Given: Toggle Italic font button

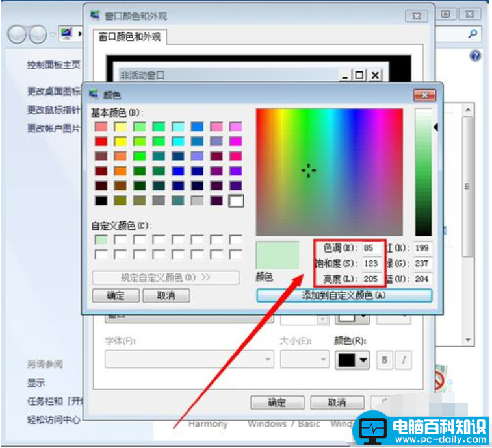Looking at the screenshot, I should pos(404,360).
